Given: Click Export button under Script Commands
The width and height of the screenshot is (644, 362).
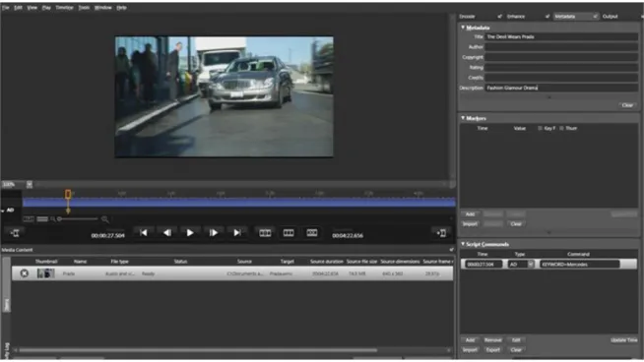Looking at the screenshot, I should pyautogui.click(x=493, y=349).
